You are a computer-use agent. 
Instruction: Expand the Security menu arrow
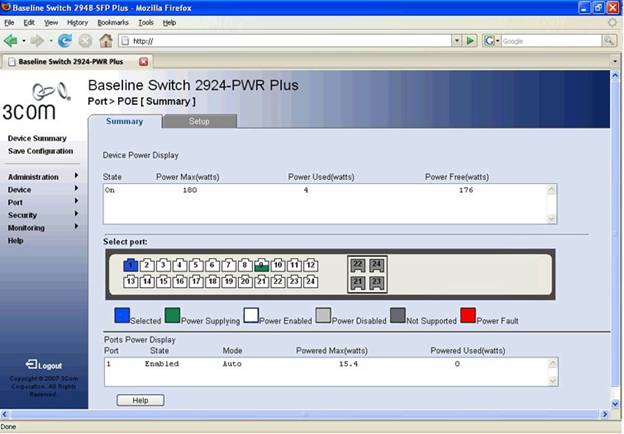[76, 214]
